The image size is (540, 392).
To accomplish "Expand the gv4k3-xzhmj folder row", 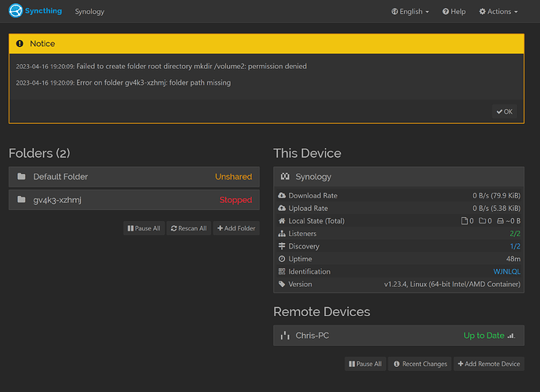I will point(134,200).
